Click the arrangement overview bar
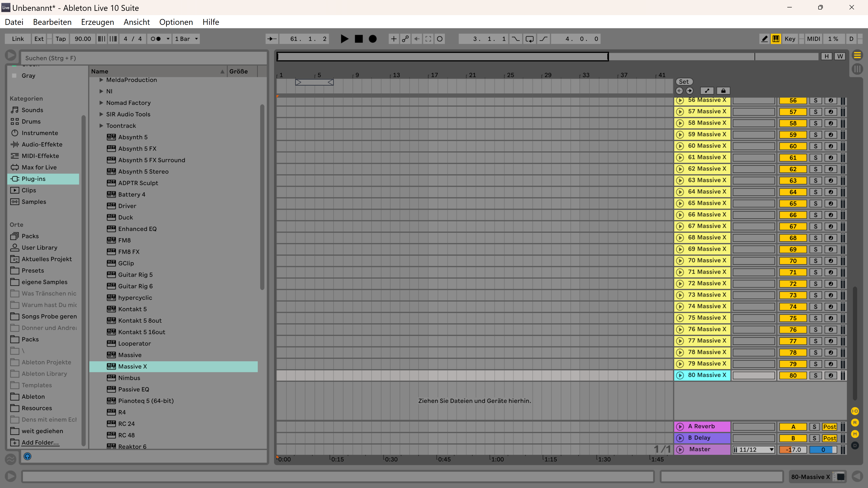 (x=547, y=56)
